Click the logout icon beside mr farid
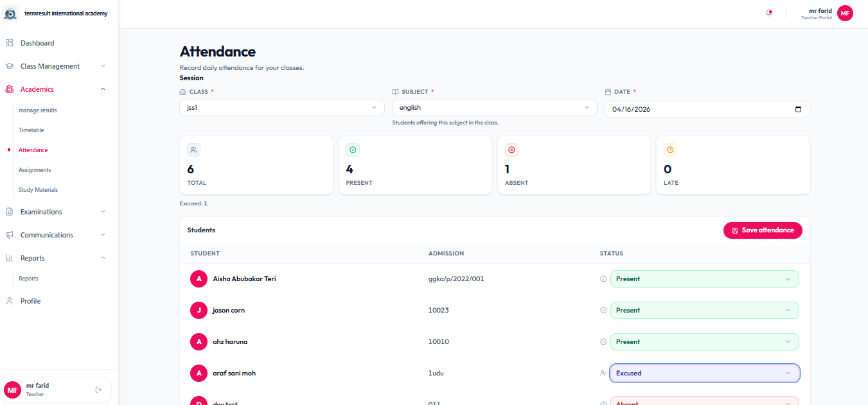 tap(98, 390)
